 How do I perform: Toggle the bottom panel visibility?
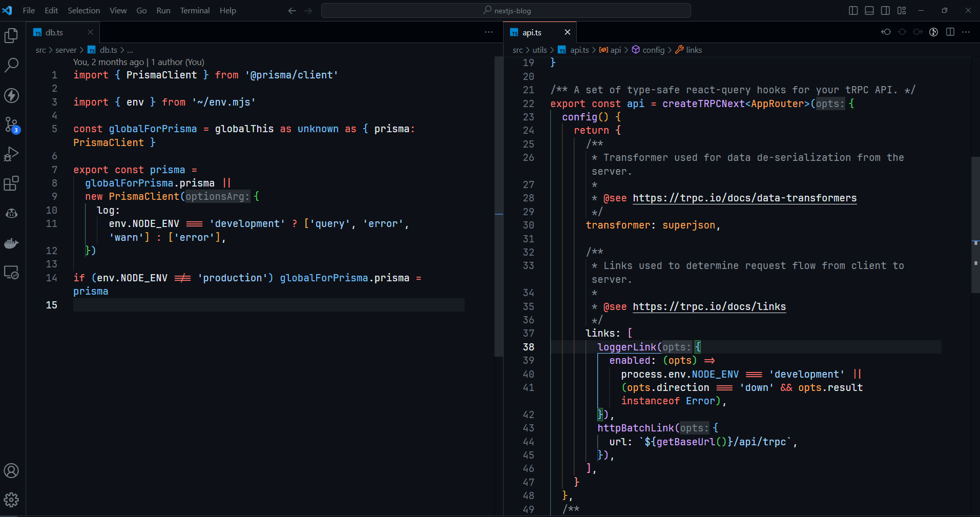coord(869,11)
